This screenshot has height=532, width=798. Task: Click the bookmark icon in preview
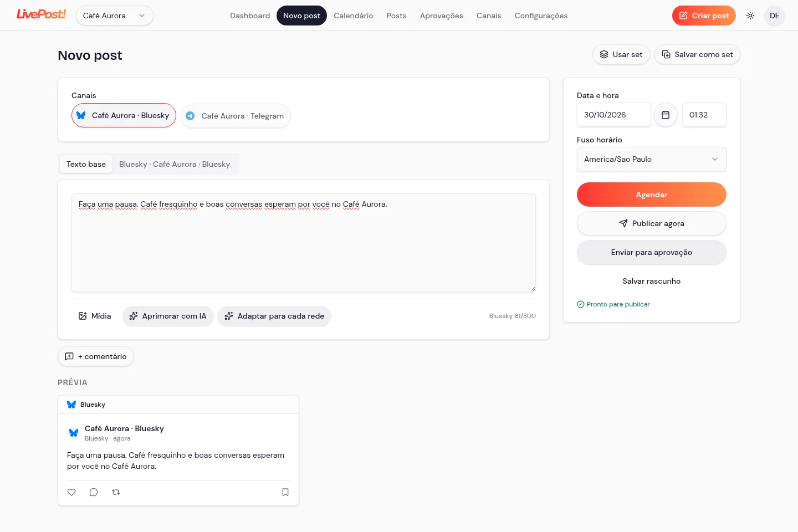(x=285, y=492)
